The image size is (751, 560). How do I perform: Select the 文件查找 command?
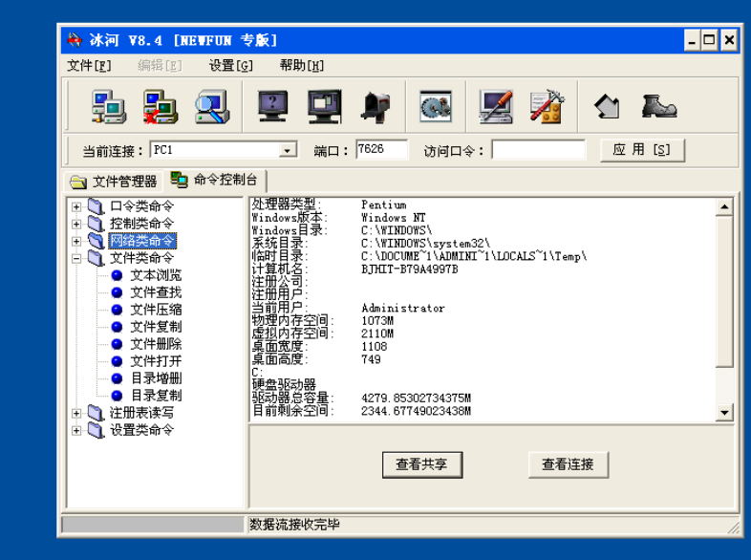[x=156, y=292]
